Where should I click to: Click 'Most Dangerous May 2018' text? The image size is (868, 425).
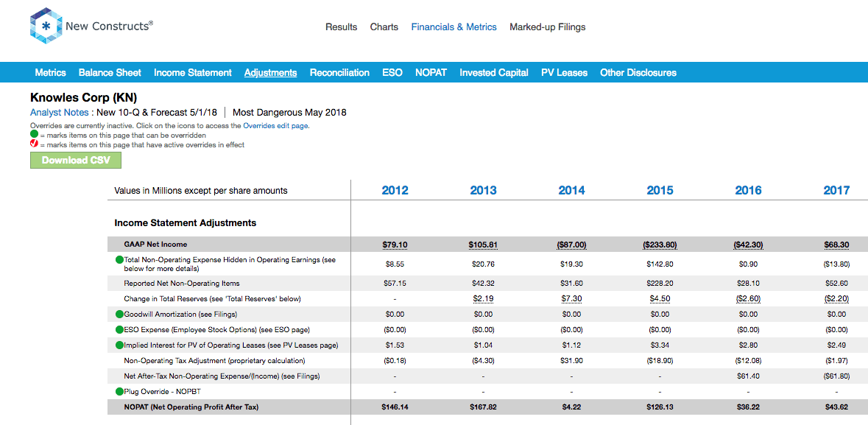click(289, 113)
